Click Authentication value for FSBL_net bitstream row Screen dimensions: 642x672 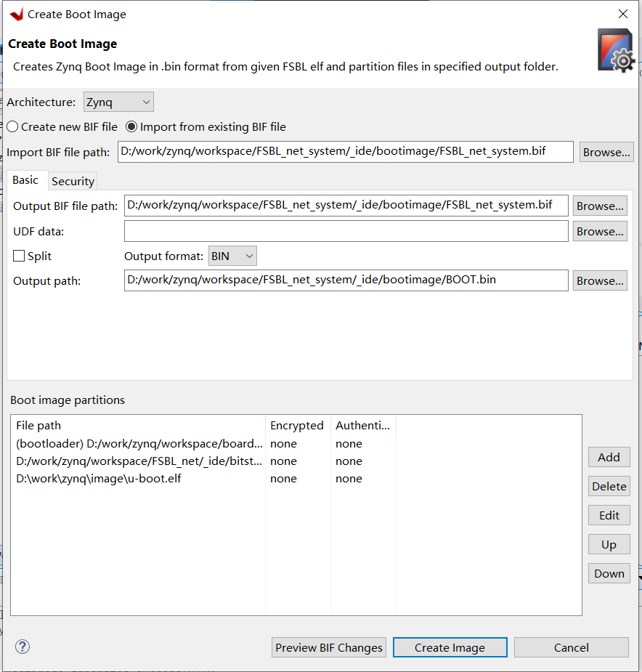(x=349, y=461)
